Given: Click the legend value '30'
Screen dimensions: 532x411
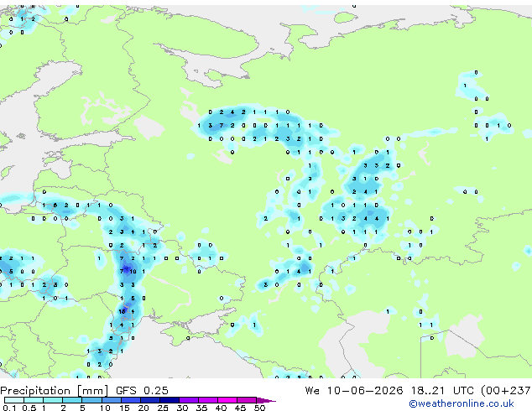Looking at the screenshot, I should click(x=182, y=408).
